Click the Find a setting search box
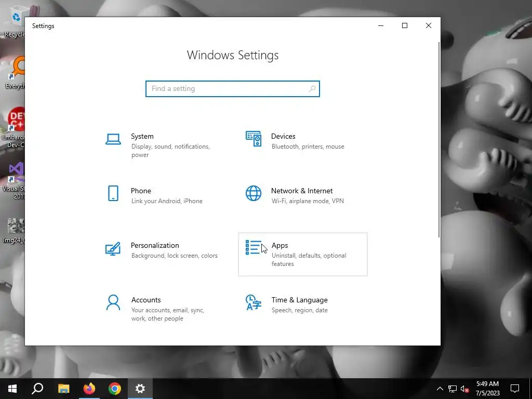 tap(232, 88)
